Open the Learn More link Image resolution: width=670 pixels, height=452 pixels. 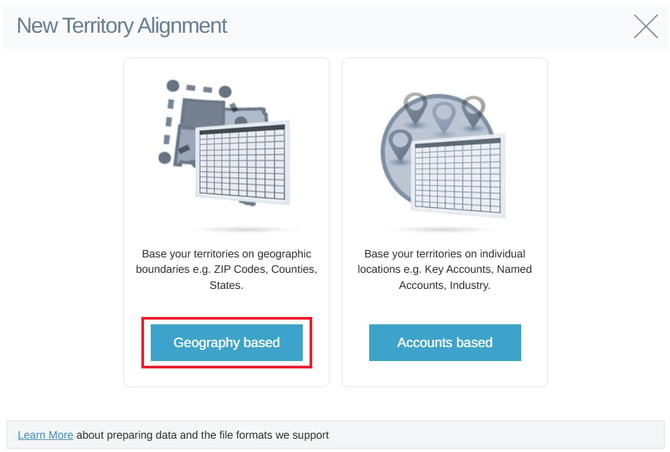click(45, 435)
